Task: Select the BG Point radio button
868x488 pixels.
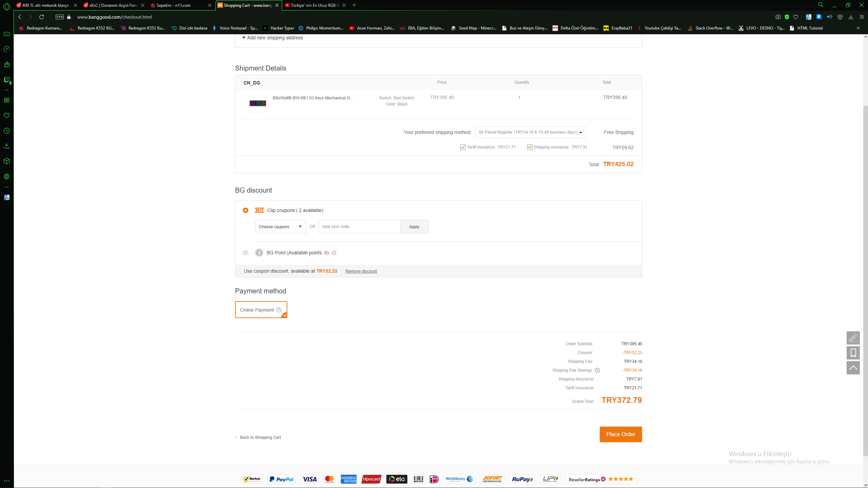Action: pyautogui.click(x=246, y=253)
